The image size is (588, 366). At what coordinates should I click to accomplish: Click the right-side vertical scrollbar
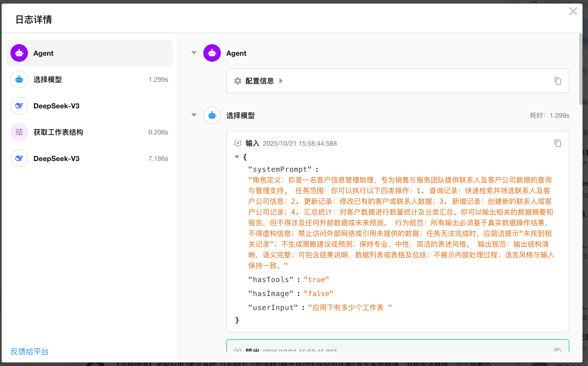pos(581,69)
